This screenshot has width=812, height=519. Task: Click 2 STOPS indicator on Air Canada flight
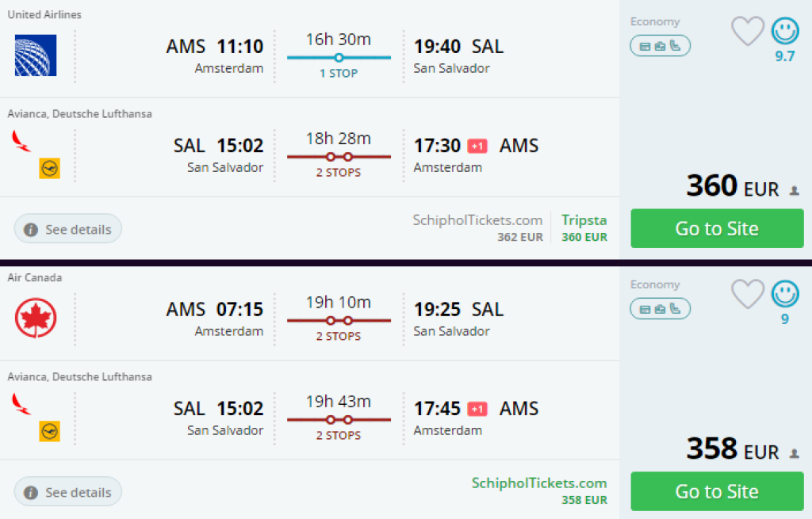(339, 336)
